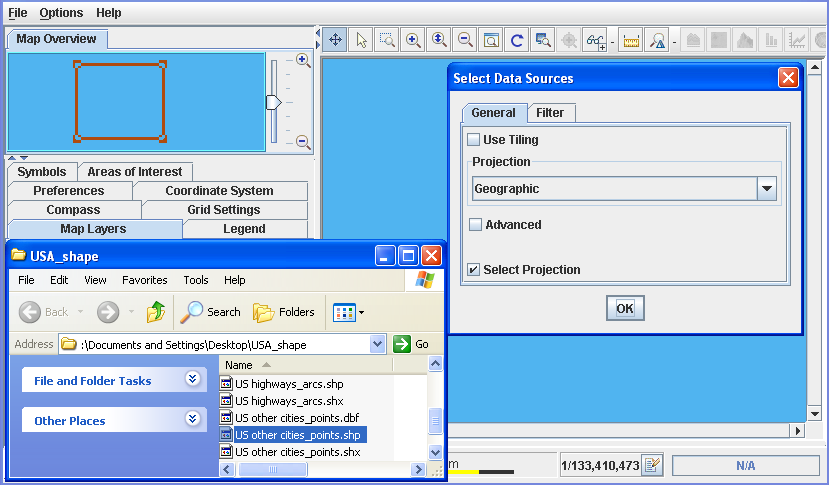Open the Geographic projection dropdown
Image resolution: width=829 pixels, height=485 pixels.
pyautogui.click(x=767, y=189)
